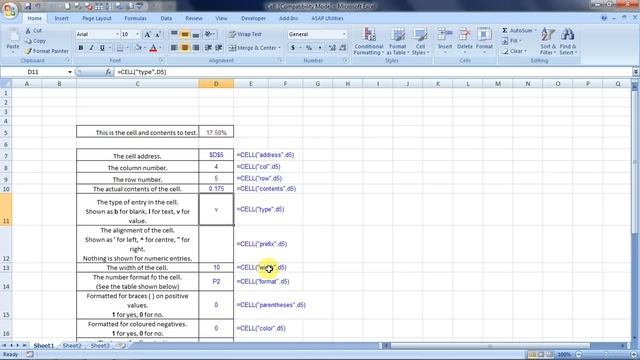The width and height of the screenshot is (640, 360).
Task: Switch to the Review tab
Action: (x=194, y=18)
